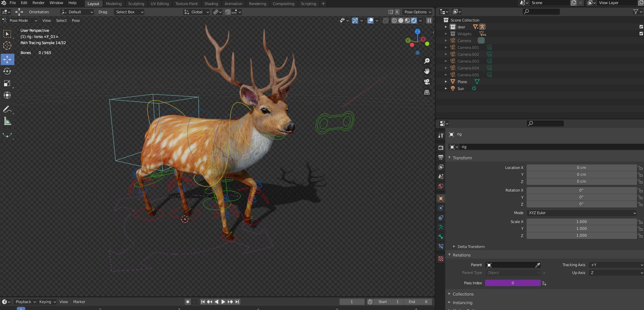Image resolution: width=644 pixels, height=310 pixels.
Task: Switch to solid viewport shading
Action: click(401, 21)
